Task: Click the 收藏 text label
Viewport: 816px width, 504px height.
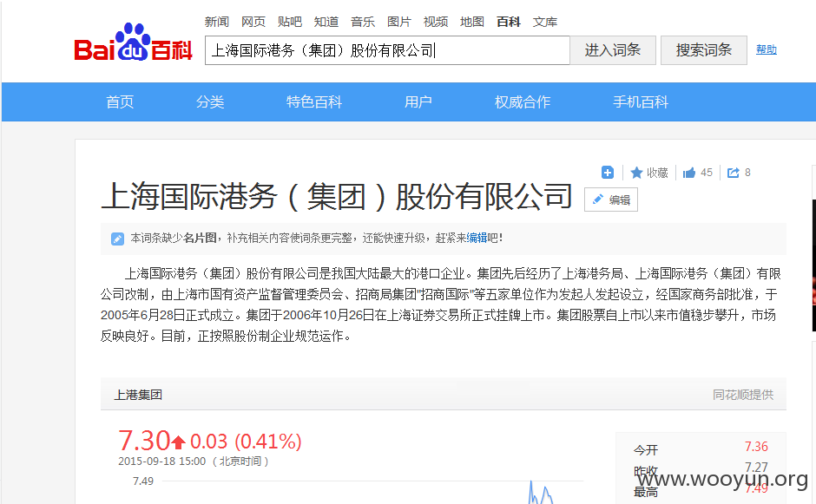Action: click(x=657, y=173)
